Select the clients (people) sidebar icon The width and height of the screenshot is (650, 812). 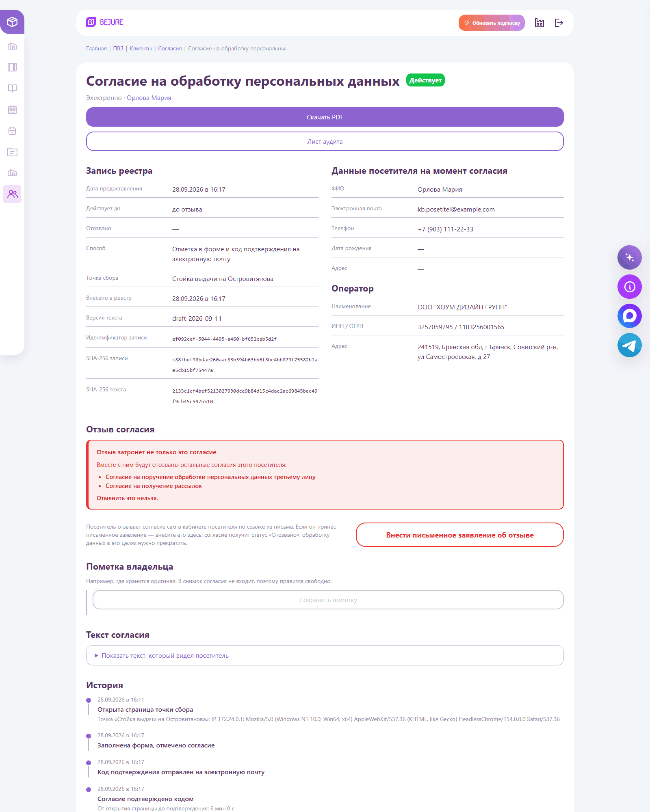click(x=12, y=194)
